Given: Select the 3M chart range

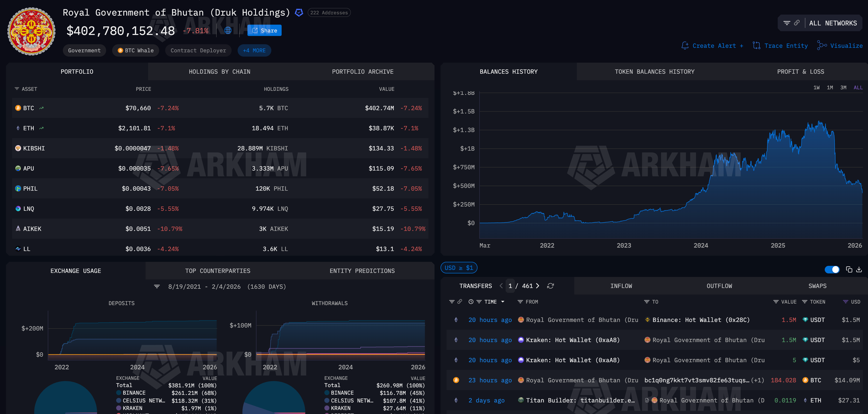Looking at the screenshot, I should [x=843, y=88].
